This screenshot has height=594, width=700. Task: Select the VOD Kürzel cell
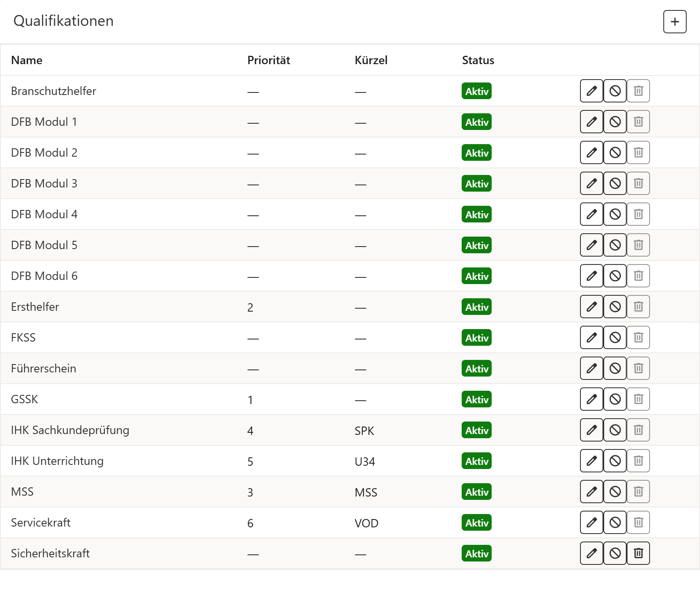click(366, 523)
